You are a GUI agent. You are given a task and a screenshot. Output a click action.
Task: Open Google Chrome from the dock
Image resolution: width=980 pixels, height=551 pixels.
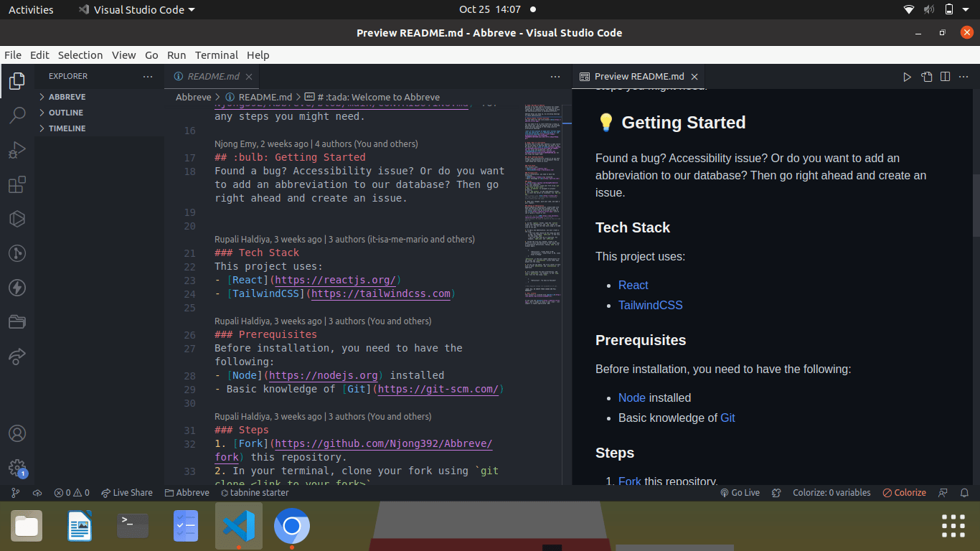(292, 527)
